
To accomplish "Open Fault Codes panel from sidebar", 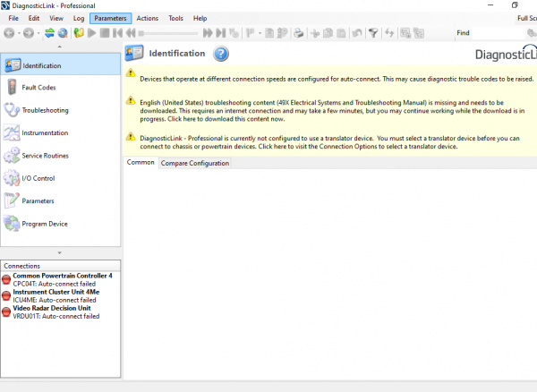I will [61, 88].
